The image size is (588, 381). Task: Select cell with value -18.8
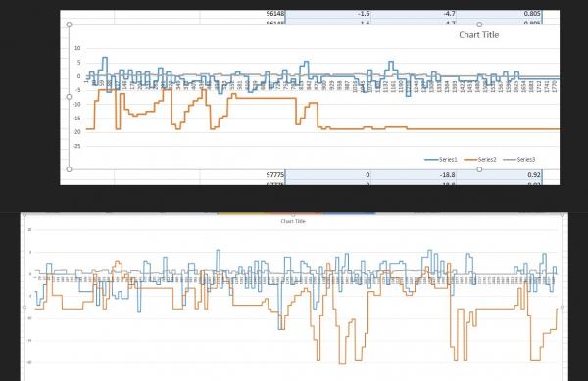[x=414, y=175]
